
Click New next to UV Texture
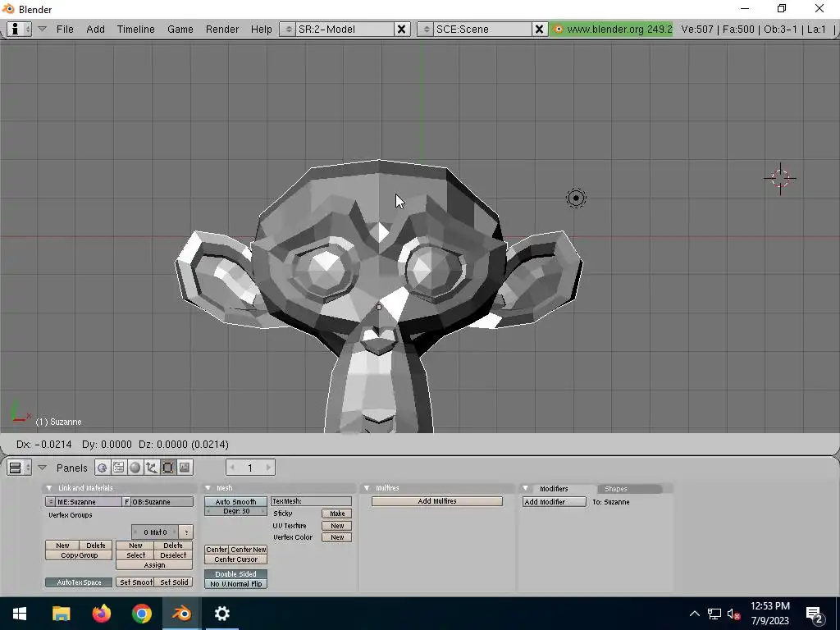point(337,526)
